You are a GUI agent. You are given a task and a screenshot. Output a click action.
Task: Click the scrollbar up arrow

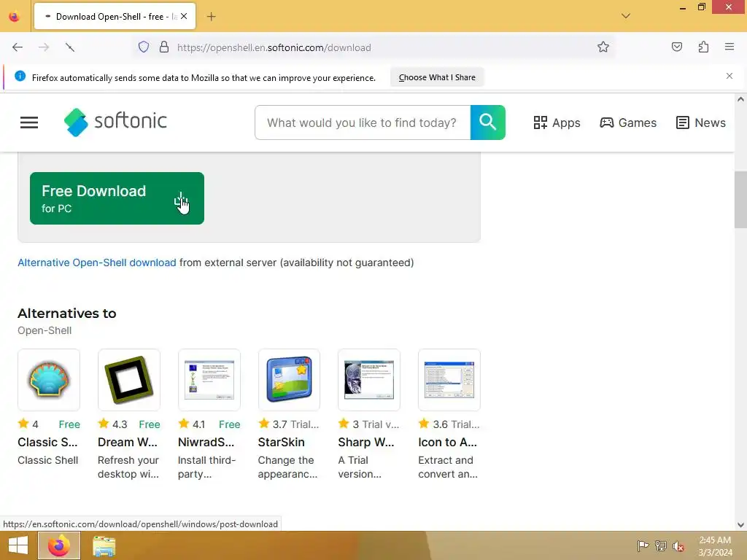tap(740, 99)
